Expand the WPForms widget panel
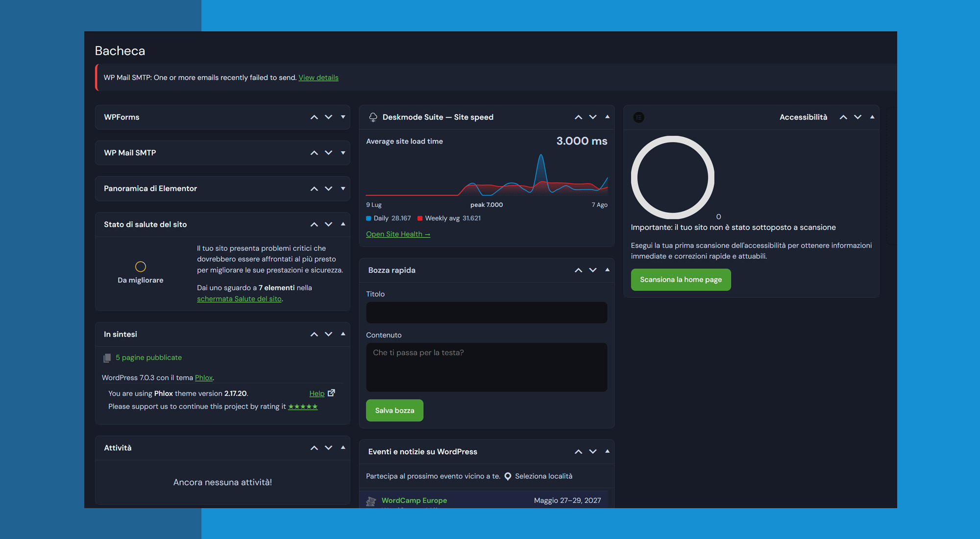The width and height of the screenshot is (980, 539). [x=343, y=117]
